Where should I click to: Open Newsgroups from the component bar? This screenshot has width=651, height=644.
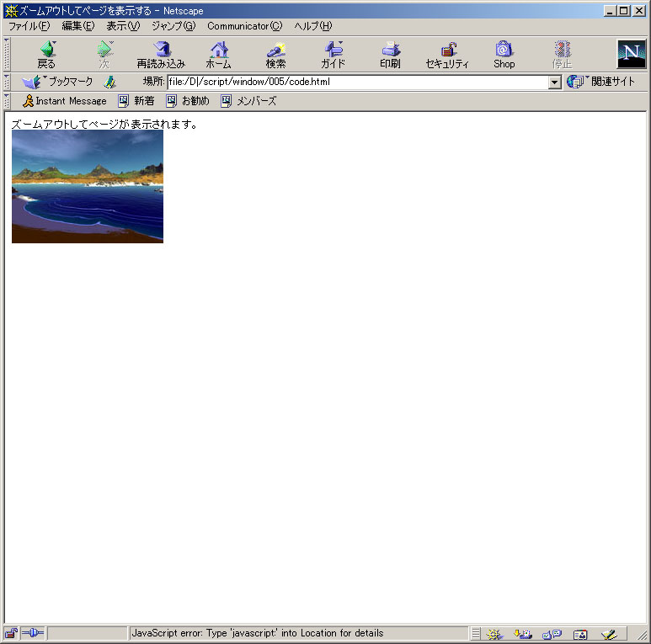pyautogui.click(x=552, y=634)
